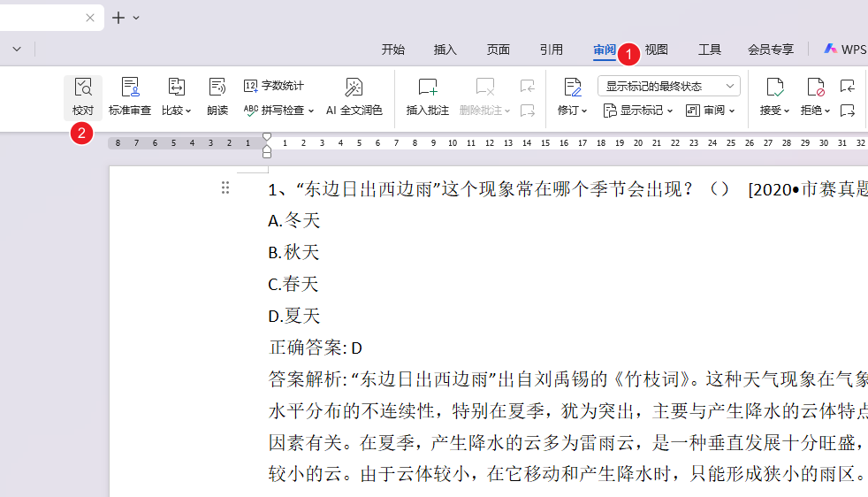This screenshot has height=497, width=868.
Task: Click option text C.春天
Action: pyautogui.click(x=293, y=284)
